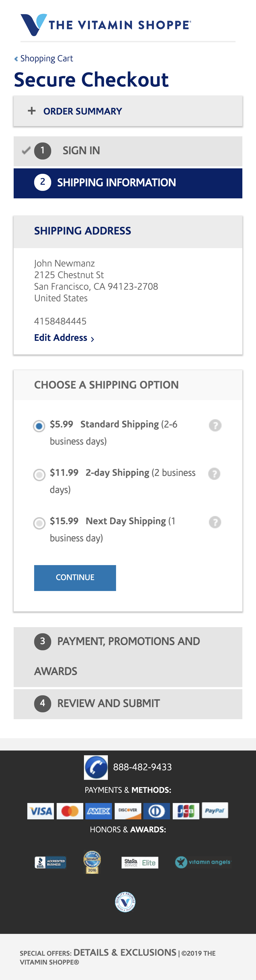Open the Review and Submit step
256x980 pixels.
(109, 703)
